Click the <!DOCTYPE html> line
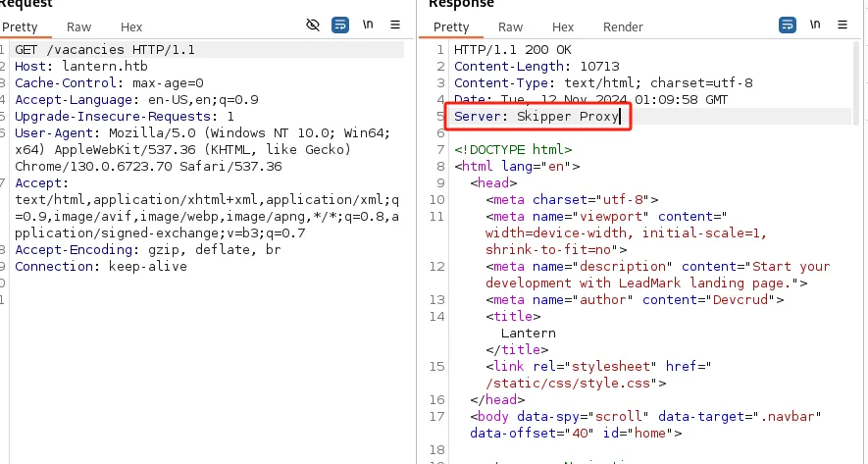Viewport: 868px width, 464px height. click(513, 149)
